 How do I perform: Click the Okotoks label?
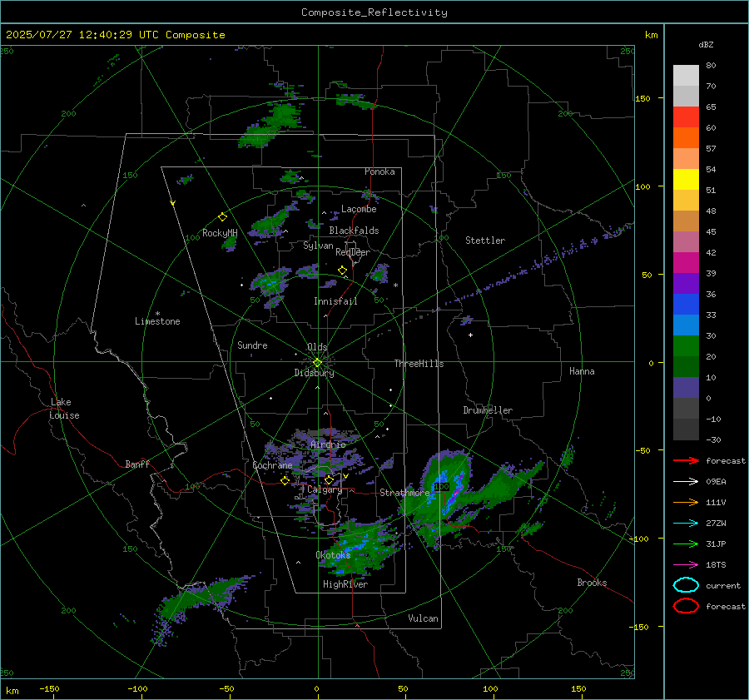coord(333,555)
